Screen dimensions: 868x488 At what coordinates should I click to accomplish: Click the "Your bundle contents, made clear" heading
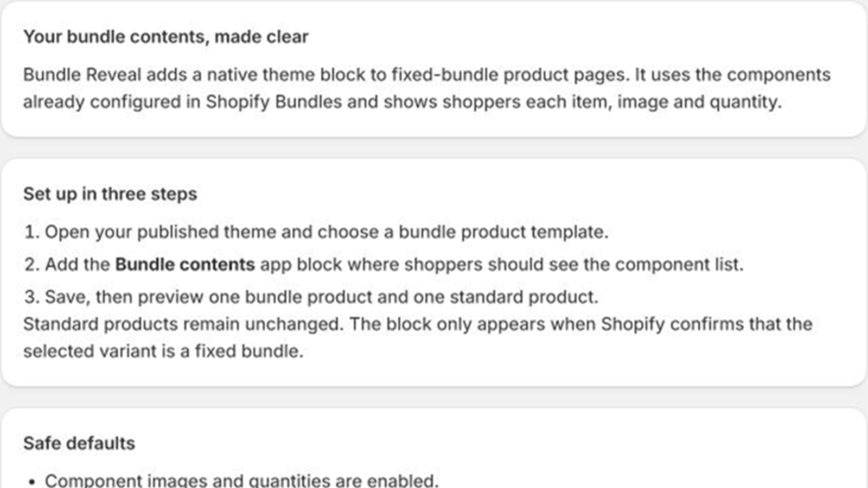[x=165, y=37]
